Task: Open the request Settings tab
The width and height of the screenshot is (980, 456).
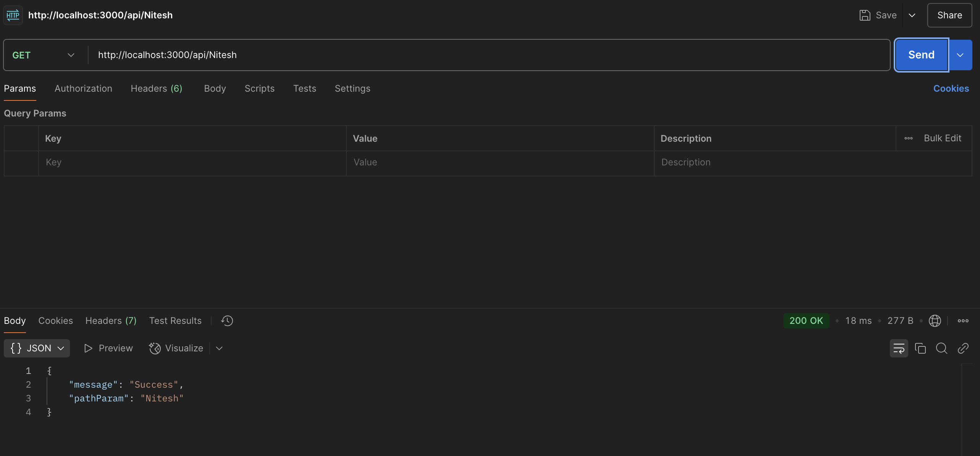Action: [x=353, y=89]
